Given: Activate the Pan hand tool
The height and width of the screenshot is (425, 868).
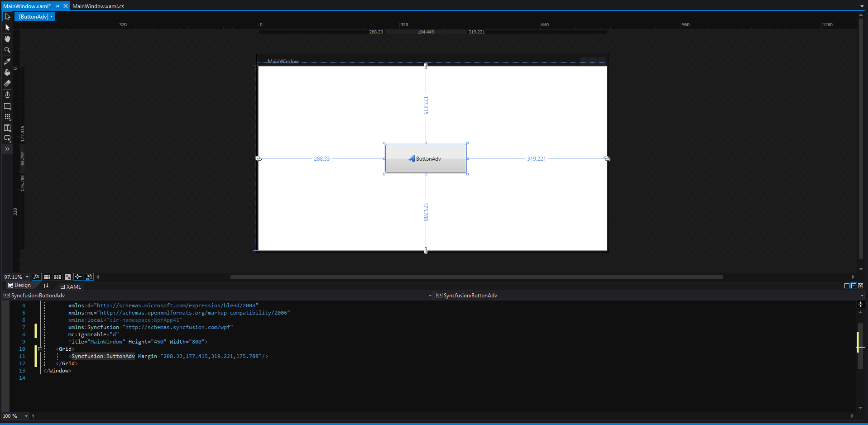Looking at the screenshot, I should [7, 39].
